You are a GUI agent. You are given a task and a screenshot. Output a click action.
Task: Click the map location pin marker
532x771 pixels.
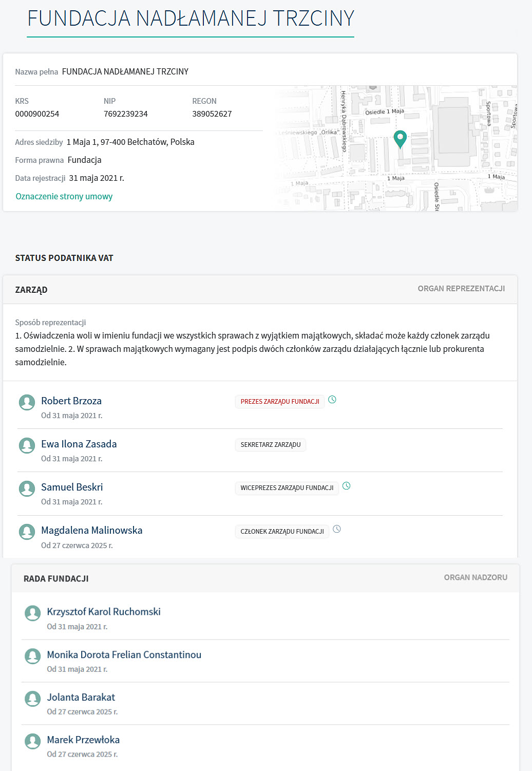pyautogui.click(x=400, y=138)
